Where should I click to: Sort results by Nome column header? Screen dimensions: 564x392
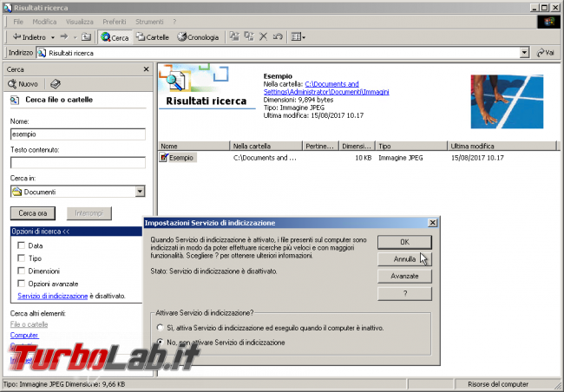click(x=193, y=146)
